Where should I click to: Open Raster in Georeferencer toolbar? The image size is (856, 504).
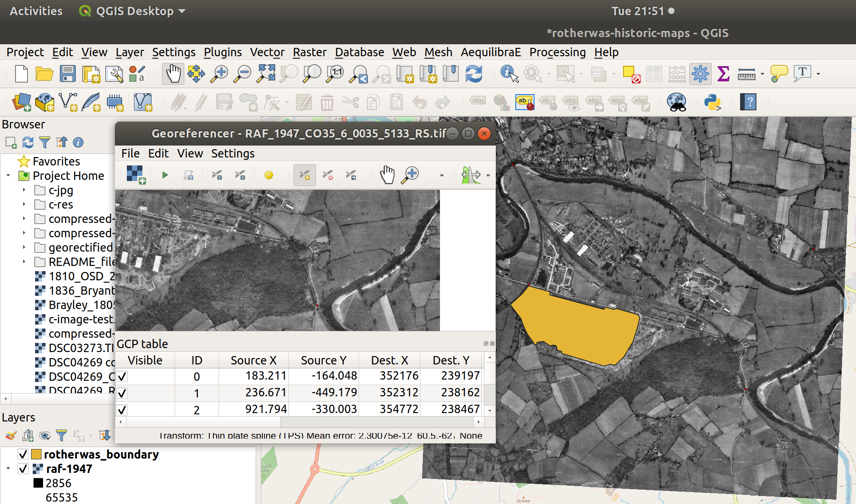click(136, 175)
